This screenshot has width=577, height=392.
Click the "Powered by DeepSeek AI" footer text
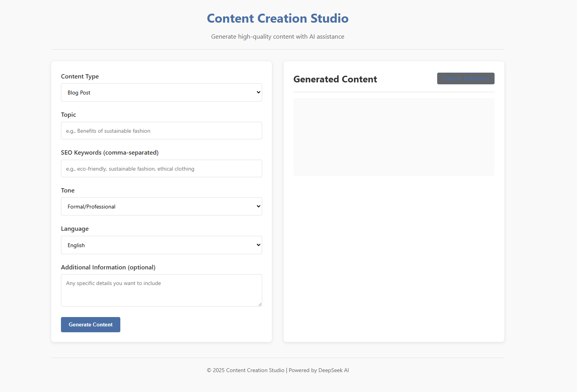pyautogui.click(x=318, y=370)
